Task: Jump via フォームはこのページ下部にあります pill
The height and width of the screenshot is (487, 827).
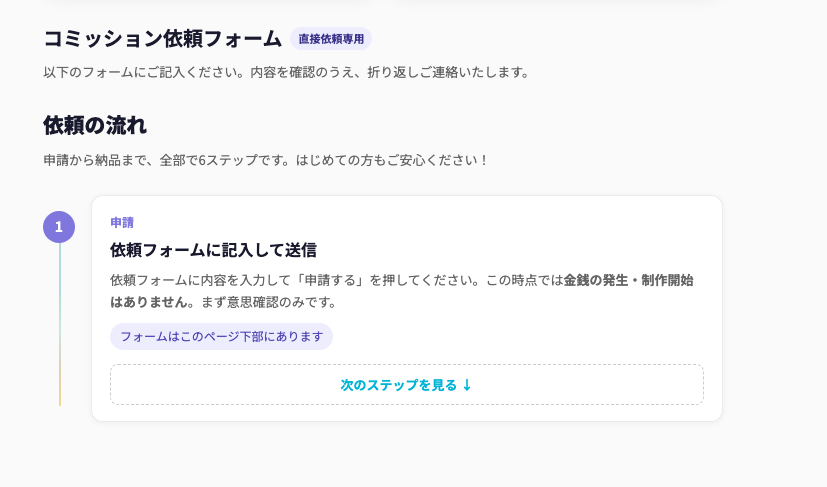Action: coord(221,337)
